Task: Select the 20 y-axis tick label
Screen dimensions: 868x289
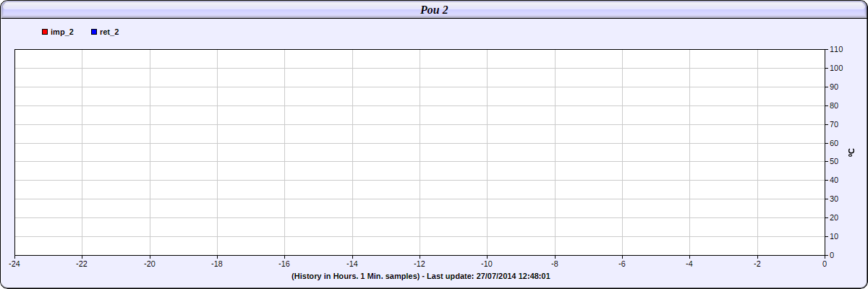Action: point(834,218)
